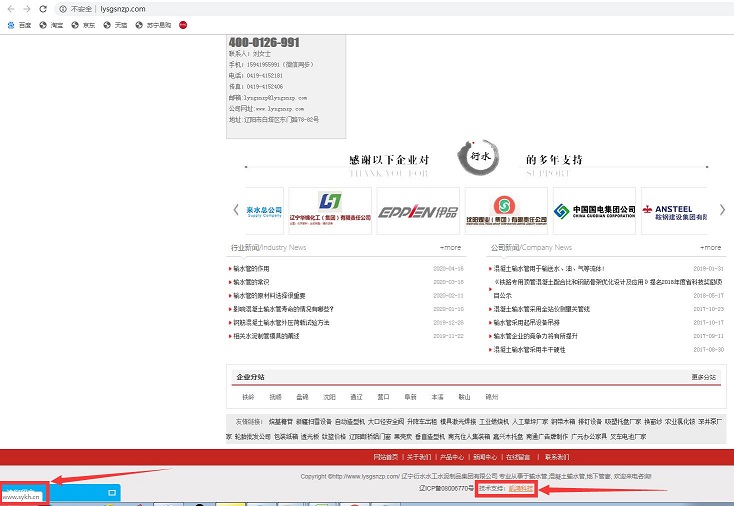Click 在线留言 in the footer menu
This screenshot has width=734, height=506.
[518, 457]
